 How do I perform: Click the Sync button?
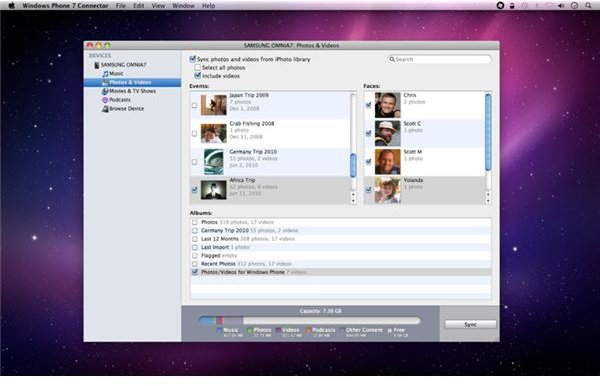coord(470,324)
